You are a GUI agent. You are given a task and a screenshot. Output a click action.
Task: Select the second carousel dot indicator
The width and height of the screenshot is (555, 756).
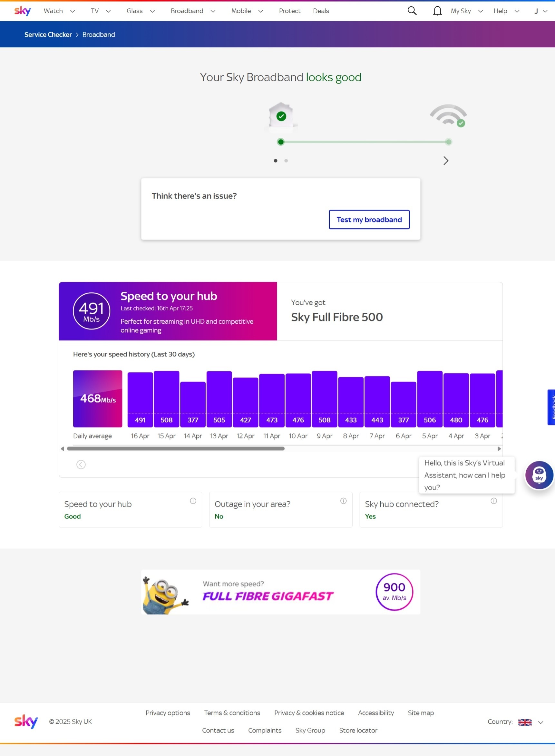(286, 161)
